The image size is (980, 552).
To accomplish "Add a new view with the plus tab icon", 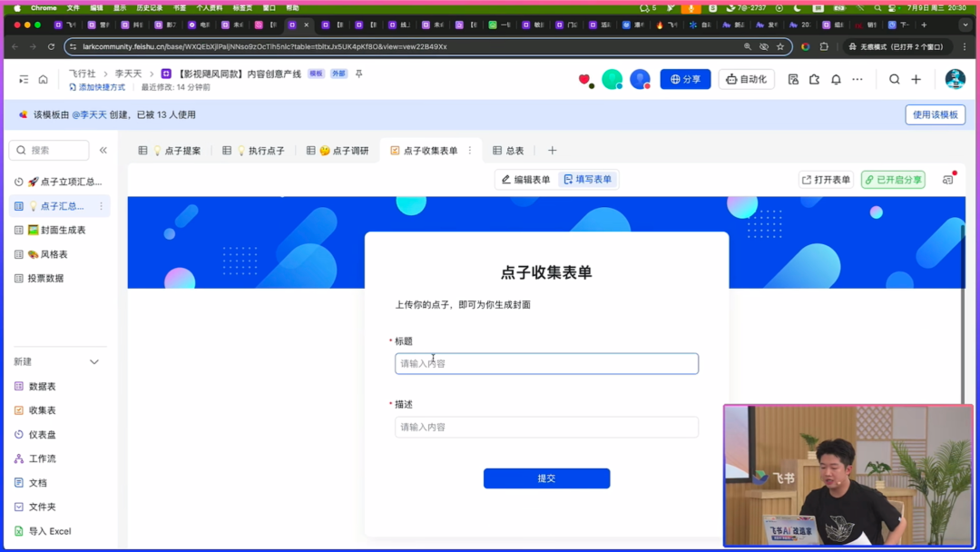I will pyautogui.click(x=552, y=151).
